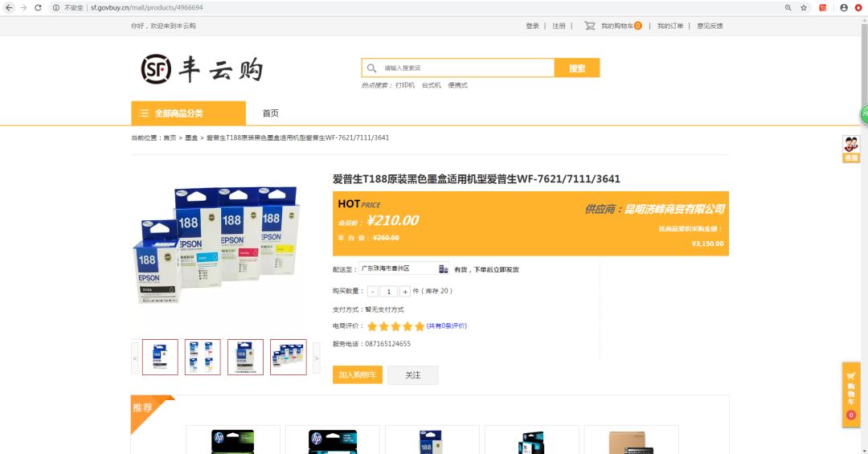Open the fifth recommended boxed product
The height and width of the screenshot is (454, 868).
click(x=632, y=440)
